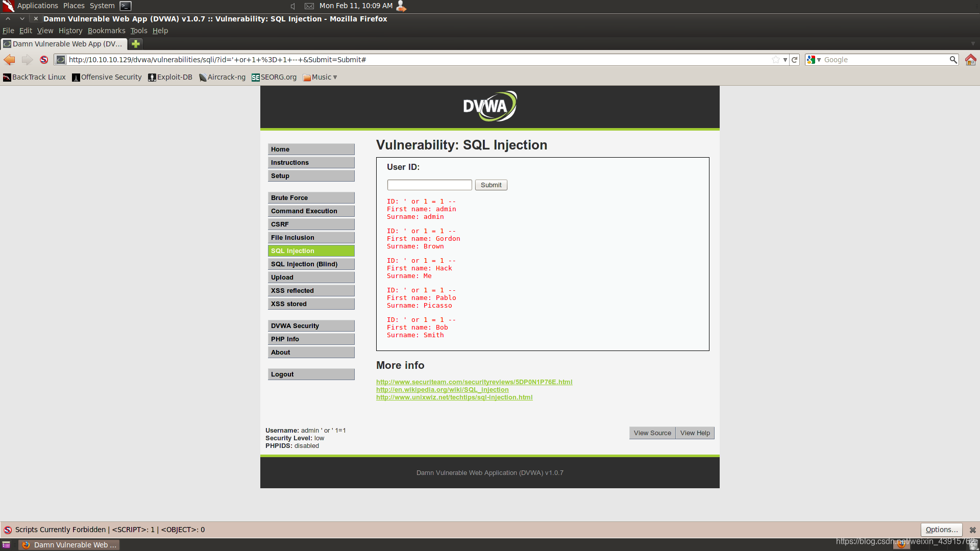Click the browser Forward arrow icon
The width and height of the screenshot is (980, 551).
[27, 60]
